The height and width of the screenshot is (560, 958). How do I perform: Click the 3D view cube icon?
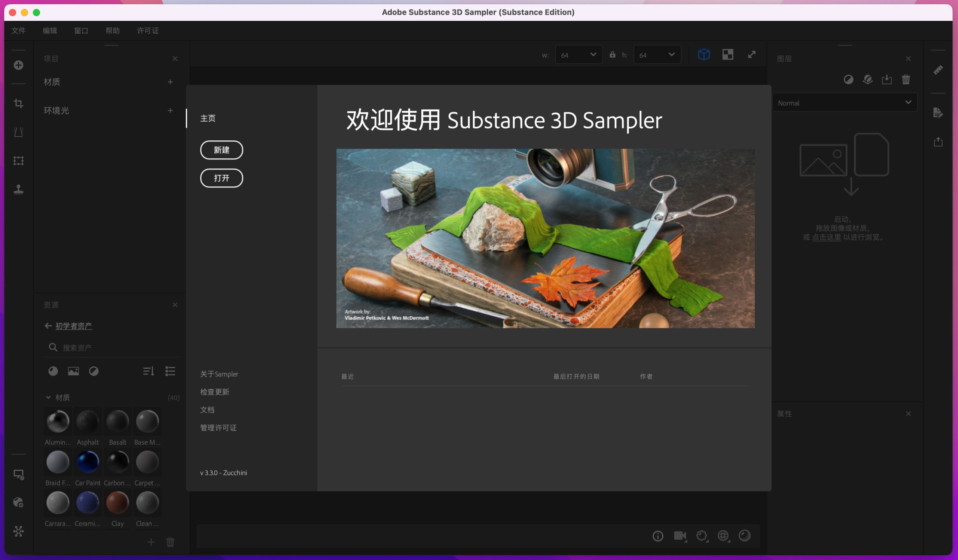(x=704, y=54)
